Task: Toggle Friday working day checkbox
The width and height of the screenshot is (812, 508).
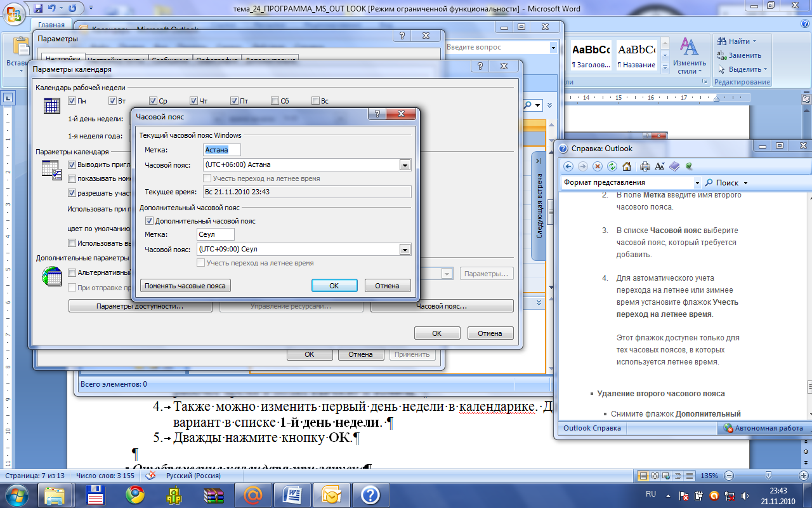Action: click(x=235, y=101)
